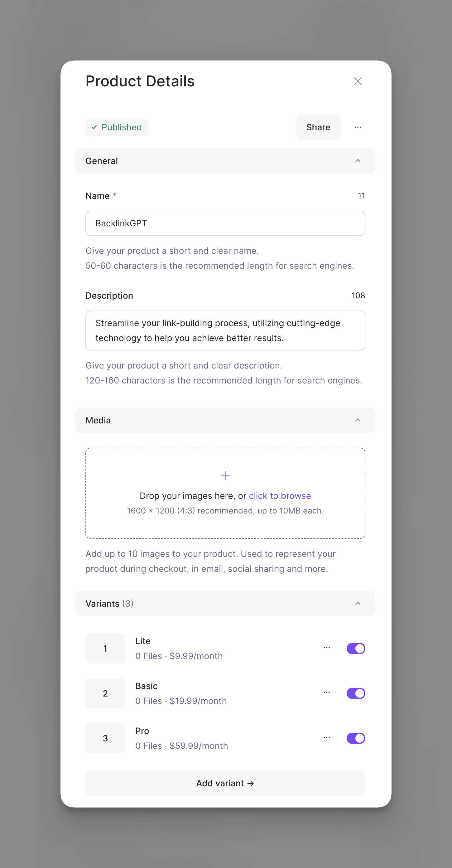The height and width of the screenshot is (868, 452).
Task: Click into the Description text area
Action: tap(225, 330)
